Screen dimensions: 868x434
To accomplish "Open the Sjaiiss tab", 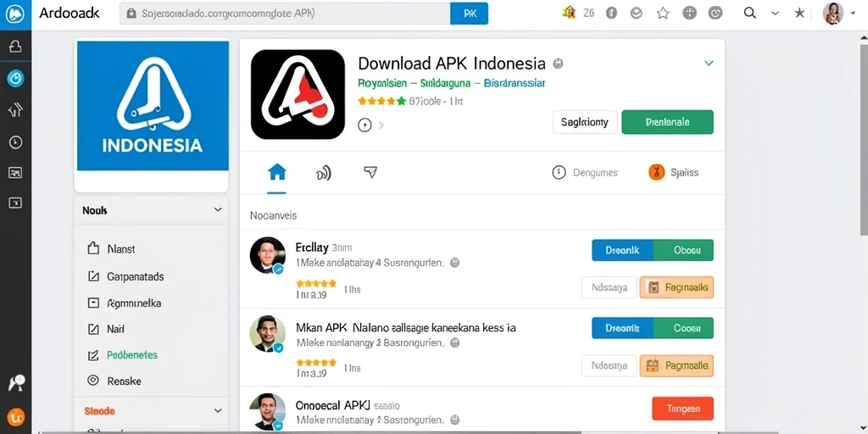I will 674,173.
